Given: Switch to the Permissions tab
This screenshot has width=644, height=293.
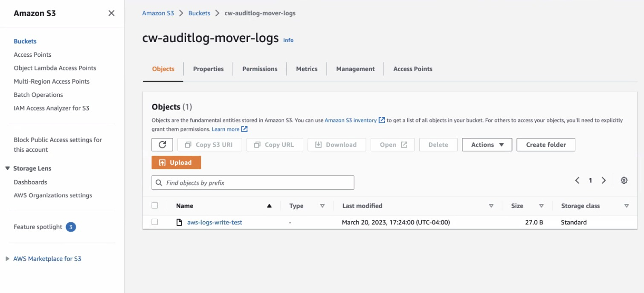Looking at the screenshot, I should (x=260, y=69).
